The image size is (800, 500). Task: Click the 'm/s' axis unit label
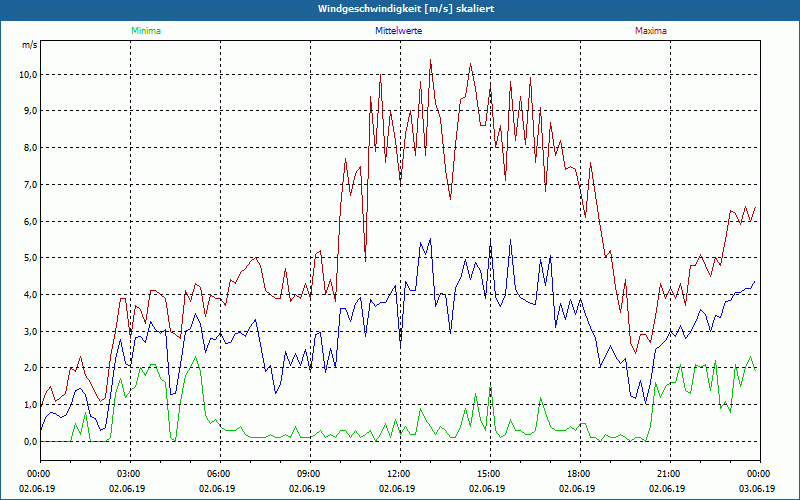30,45
